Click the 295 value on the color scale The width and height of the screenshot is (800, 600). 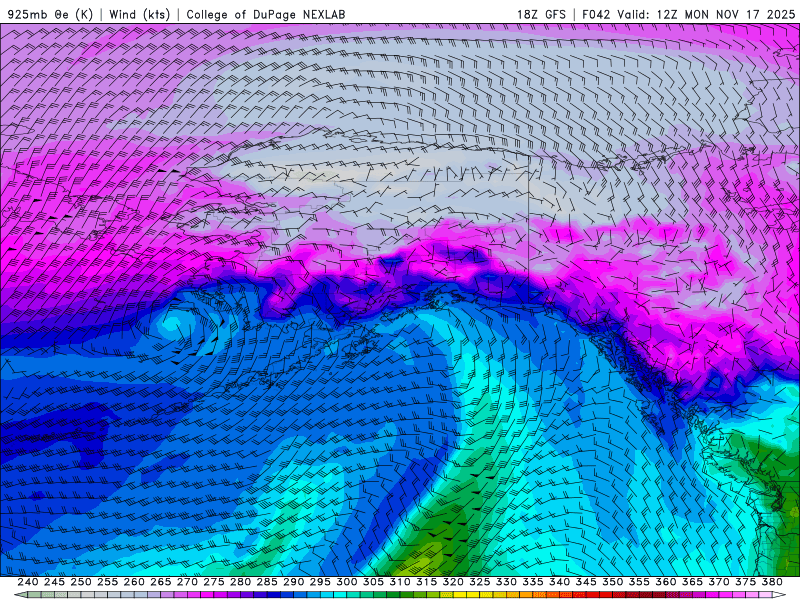tap(320, 582)
